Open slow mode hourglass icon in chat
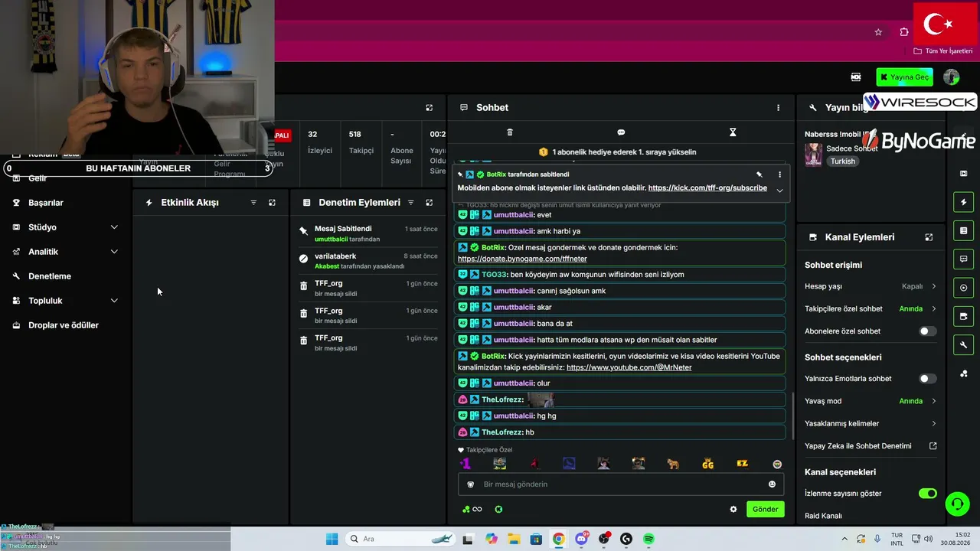This screenshot has width=980, height=551. [x=733, y=132]
